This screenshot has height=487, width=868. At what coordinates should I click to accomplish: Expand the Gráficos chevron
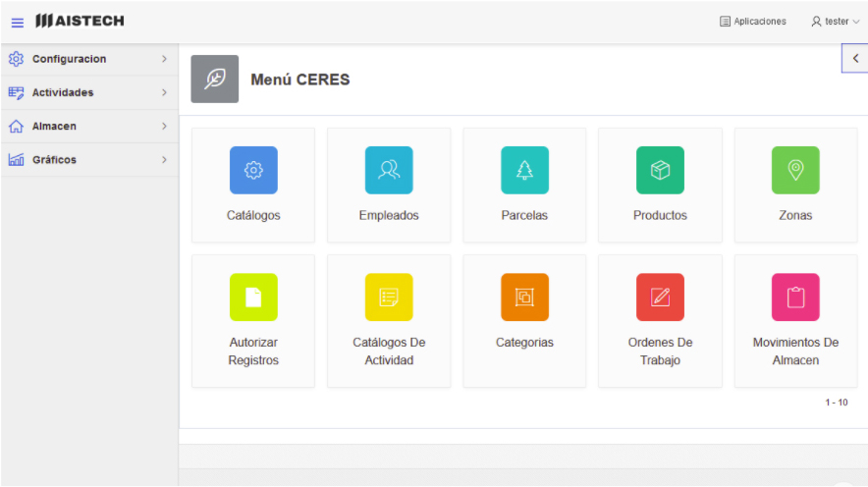pyautogui.click(x=164, y=160)
